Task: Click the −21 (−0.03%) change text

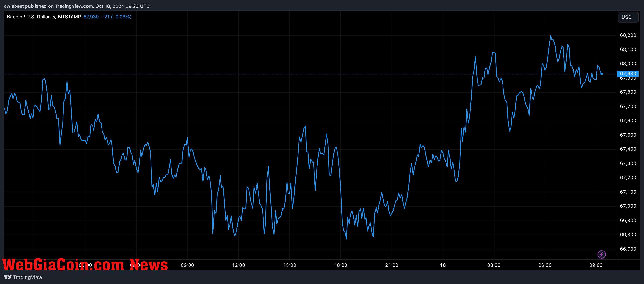Action: coord(116,17)
